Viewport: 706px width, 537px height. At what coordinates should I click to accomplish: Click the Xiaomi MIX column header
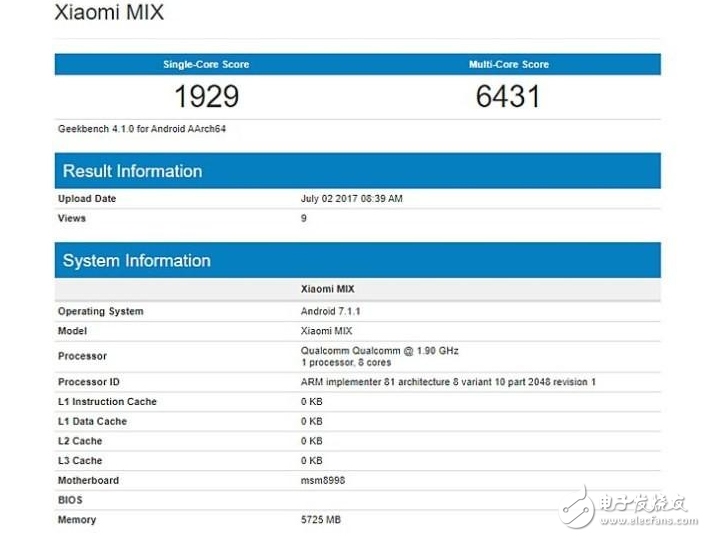[x=326, y=288]
